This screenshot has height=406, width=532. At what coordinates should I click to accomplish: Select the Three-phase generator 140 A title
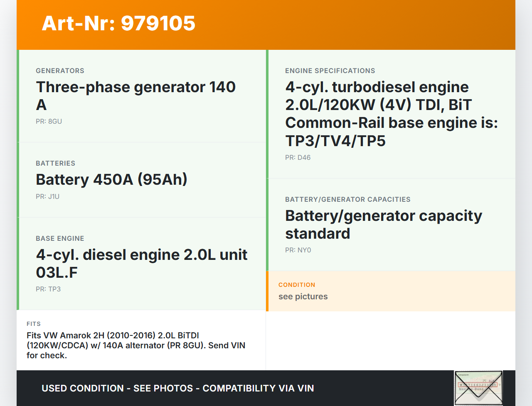point(135,96)
